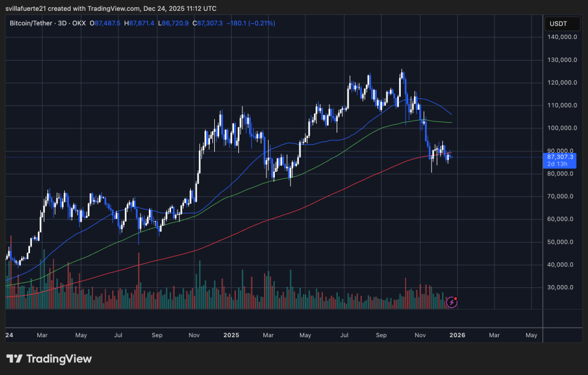Click the 2025 label on the time axis

point(230,335)
